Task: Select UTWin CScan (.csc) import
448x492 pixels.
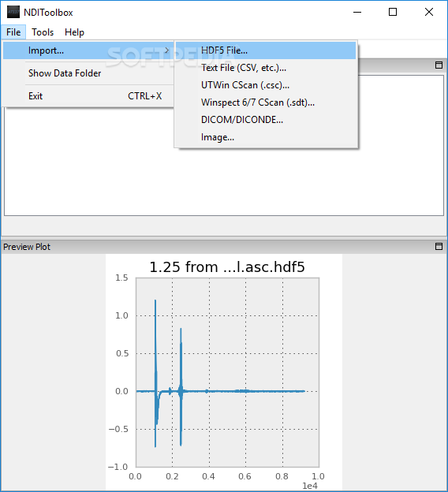Action: point(266,85)
